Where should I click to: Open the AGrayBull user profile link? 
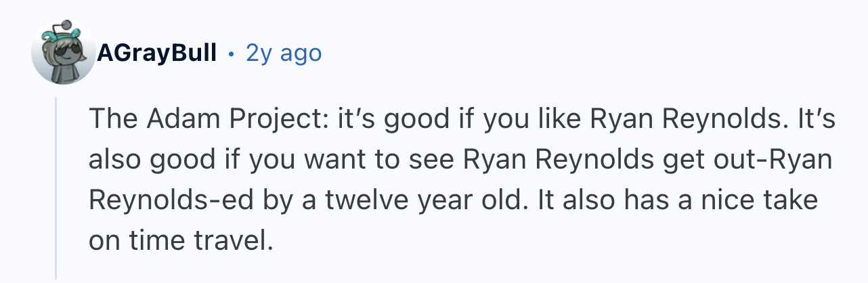coord(157,53)
